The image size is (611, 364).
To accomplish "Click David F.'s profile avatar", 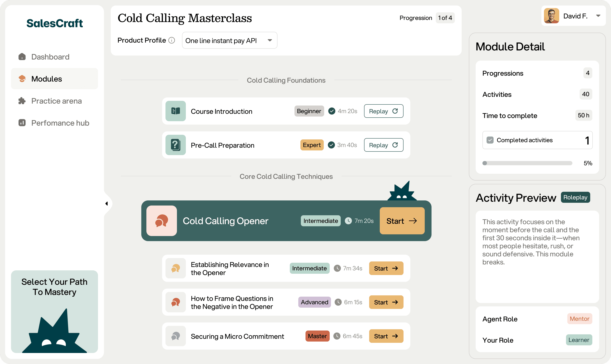I will (x=551, y=16).
